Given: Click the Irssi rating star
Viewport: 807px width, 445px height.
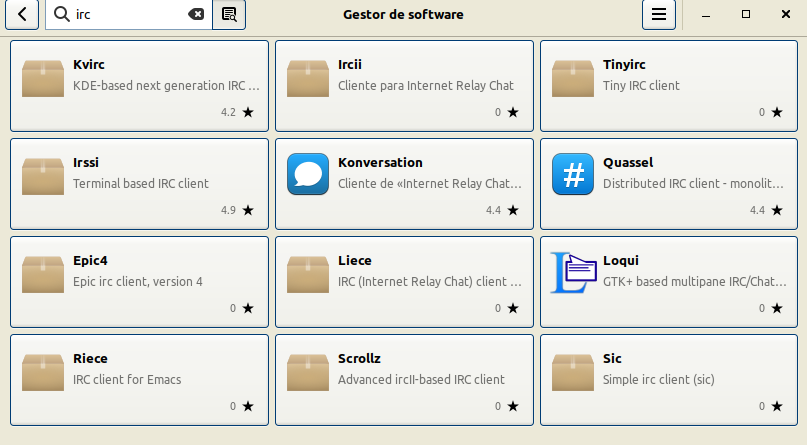Looking at the screenshot, I should [248, 210].
